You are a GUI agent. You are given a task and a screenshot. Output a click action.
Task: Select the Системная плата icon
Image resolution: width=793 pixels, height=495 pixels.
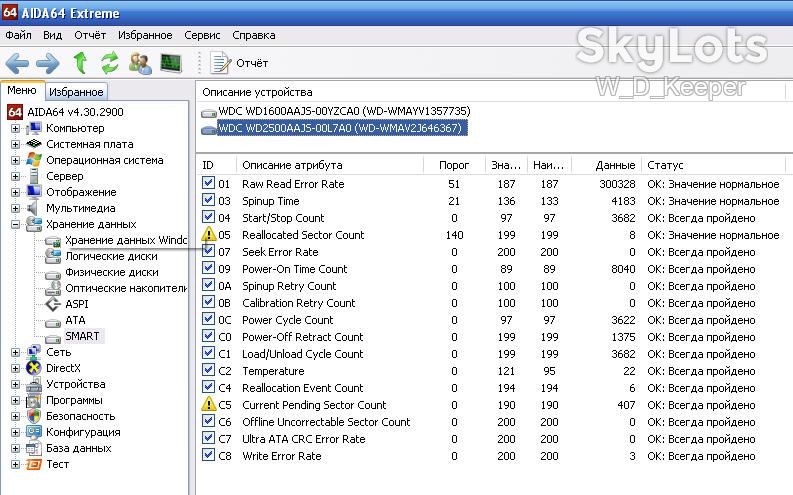(x=34, y=144)
